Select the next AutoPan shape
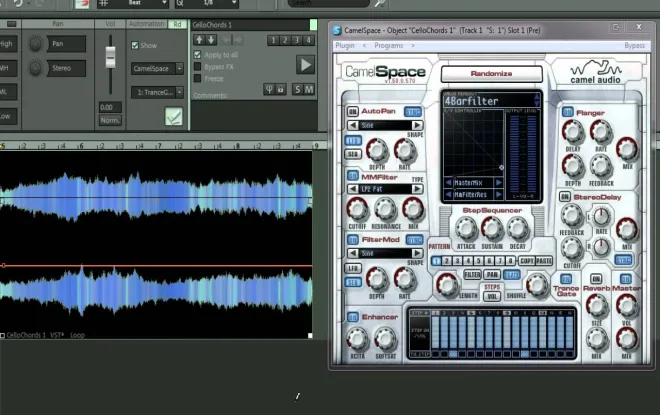This screenshot has height=415, width=660. pyautogui.click(x=417, y=125)
